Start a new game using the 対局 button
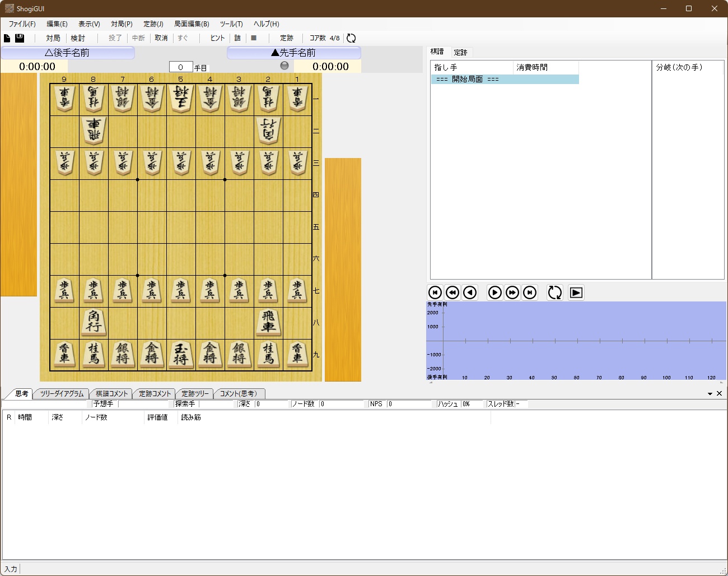728x576 pixels. [53, 38]
